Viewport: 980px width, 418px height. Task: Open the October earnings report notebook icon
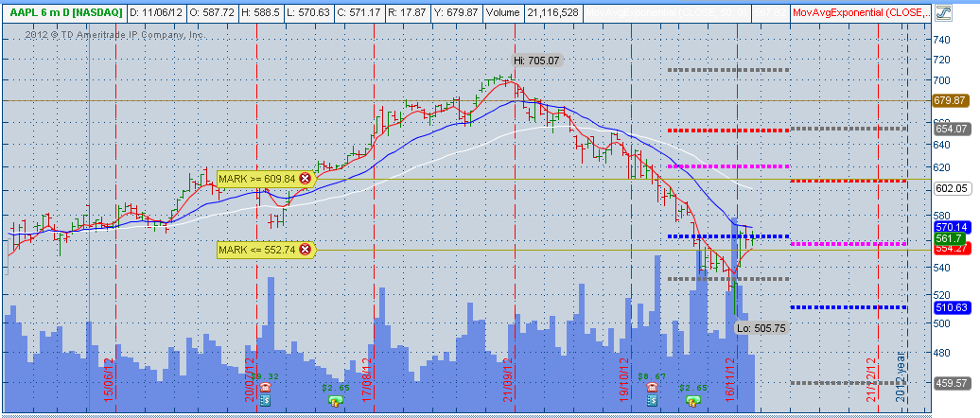click(653, 399)
